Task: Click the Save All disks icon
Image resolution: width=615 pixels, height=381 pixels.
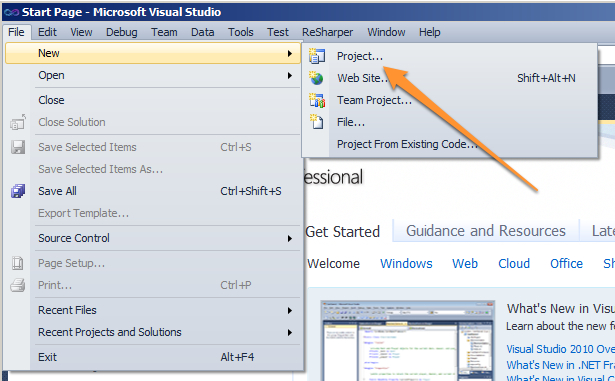Action: (18, 191)
